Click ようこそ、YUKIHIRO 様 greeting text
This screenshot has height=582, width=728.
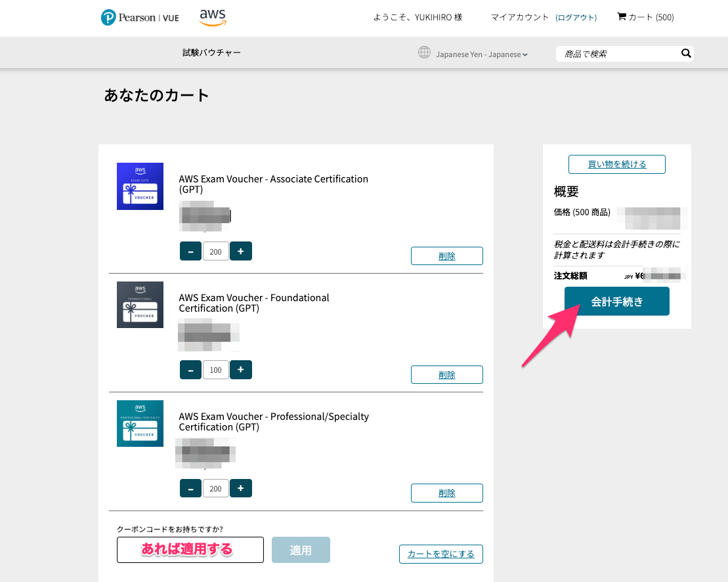(x=418, y=17)
